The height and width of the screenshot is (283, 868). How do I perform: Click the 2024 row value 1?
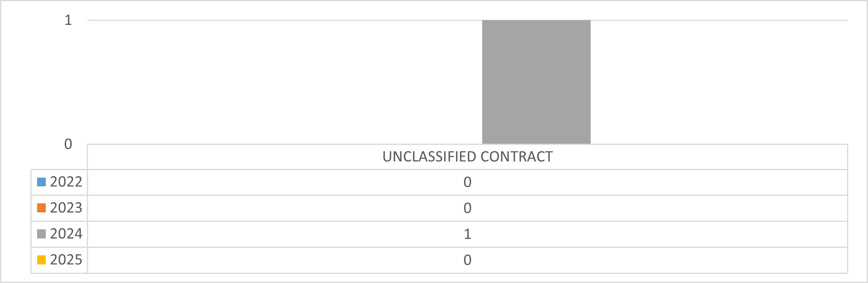click(x=467, y=234)
